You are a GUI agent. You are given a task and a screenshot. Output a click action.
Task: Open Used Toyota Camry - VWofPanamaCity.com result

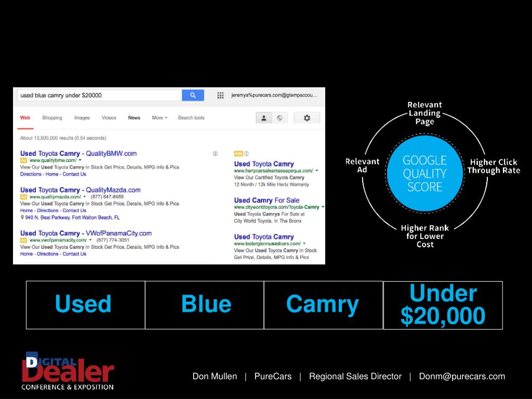pos(86,233)
